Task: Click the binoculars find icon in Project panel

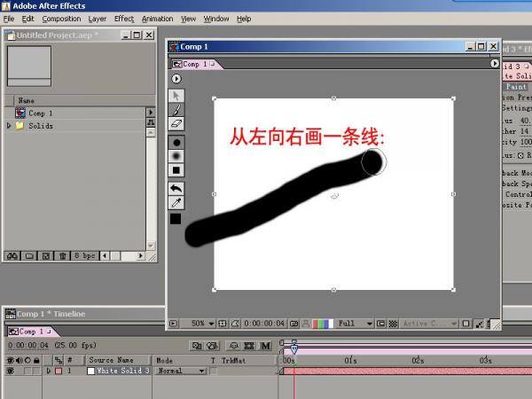Action: click(x=13, y=255)
